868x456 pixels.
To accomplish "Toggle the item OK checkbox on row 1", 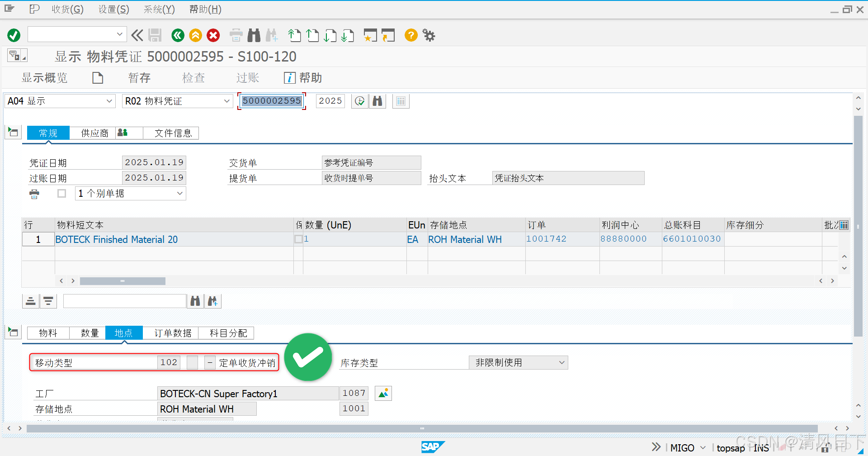I will pos(298,239).
